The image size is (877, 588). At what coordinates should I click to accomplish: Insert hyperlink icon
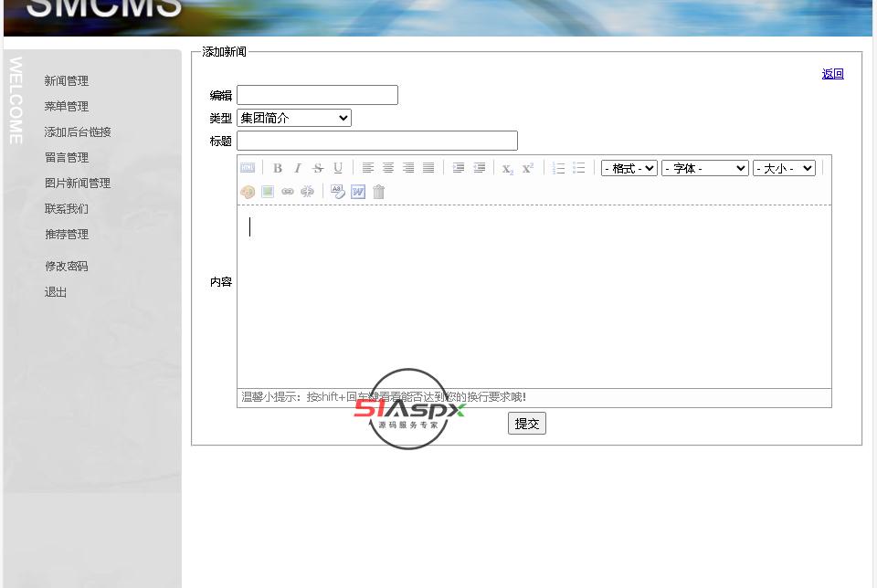click(x=288, y=192)
